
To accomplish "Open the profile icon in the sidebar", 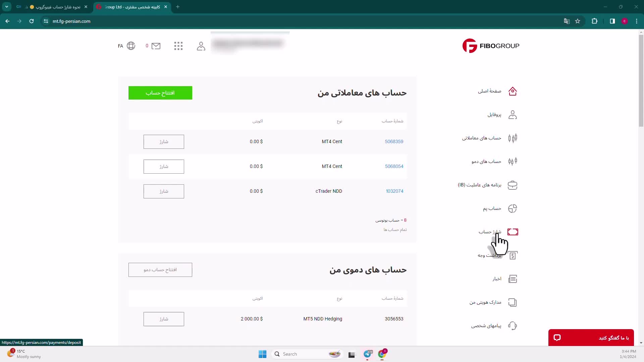I will click(x=512, y=115).
